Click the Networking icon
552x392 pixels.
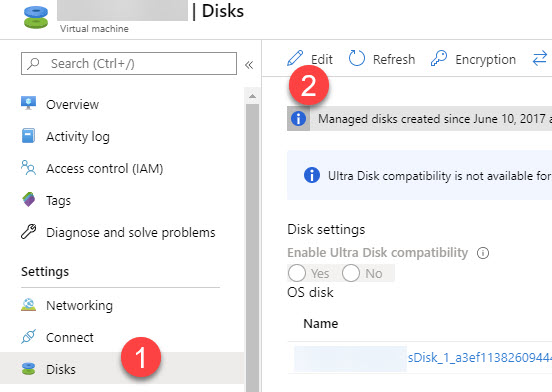[x=29, y=305]
